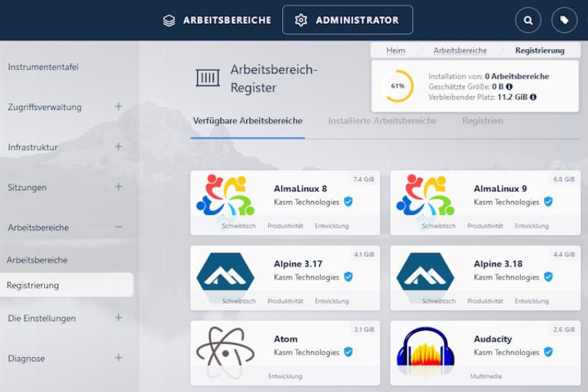Click the 3.1 GiB size label
Image resolution: width=588 pixels, height=392 pixels.
(x=364, y=330)
